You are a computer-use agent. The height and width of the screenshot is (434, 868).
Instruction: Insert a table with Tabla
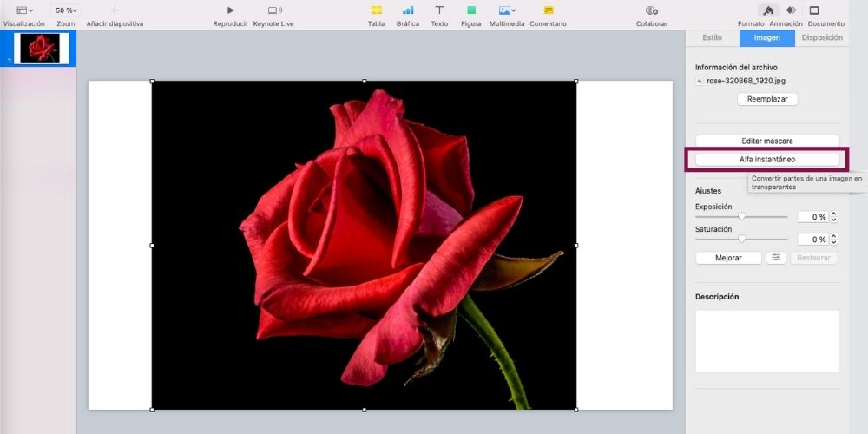[377, 10]
